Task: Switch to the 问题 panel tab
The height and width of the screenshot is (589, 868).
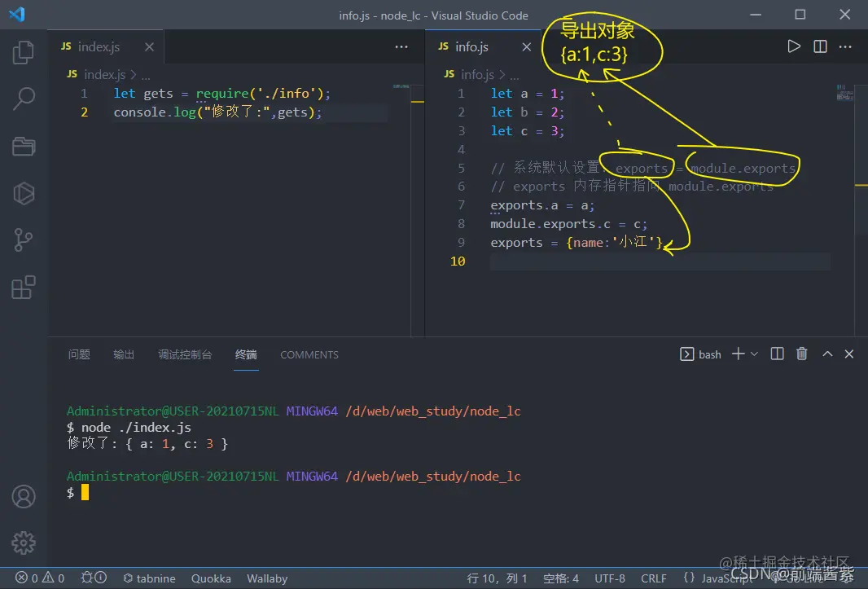Action: (79, 354)
